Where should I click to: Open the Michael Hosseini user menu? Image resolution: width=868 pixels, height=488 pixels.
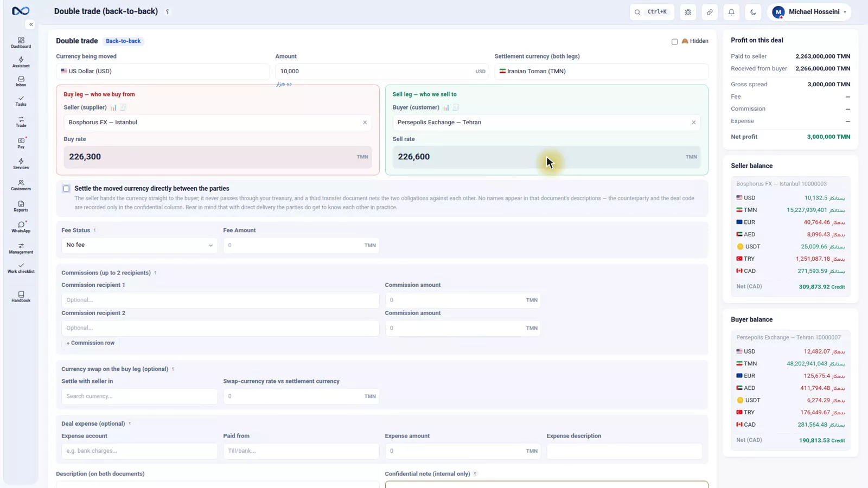(x=809, y=12)
